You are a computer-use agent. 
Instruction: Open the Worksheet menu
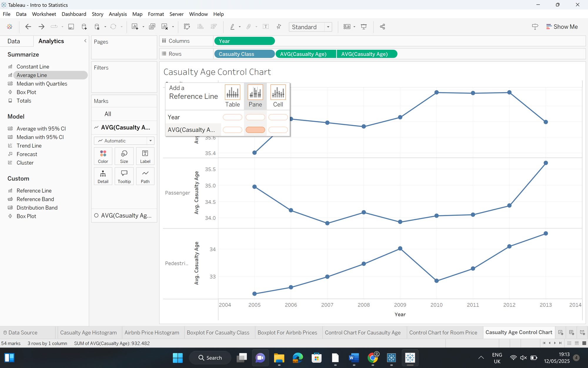[44, 14]
